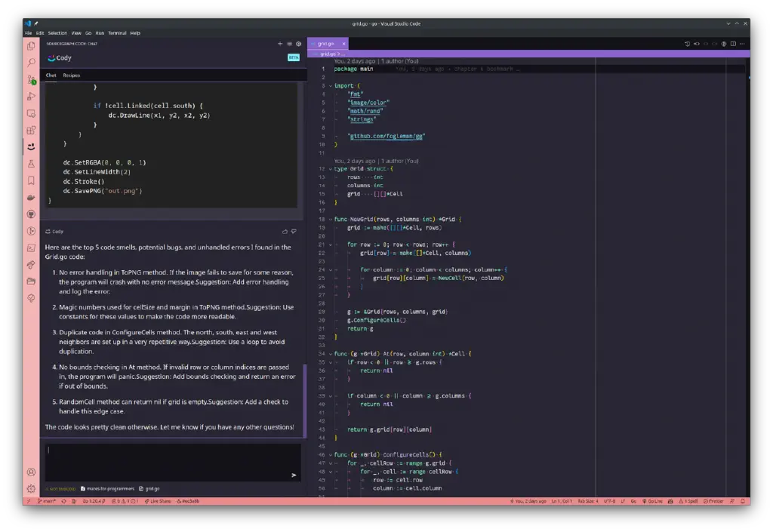Give thumbs down to Cody's response

[x=294, y=231]
